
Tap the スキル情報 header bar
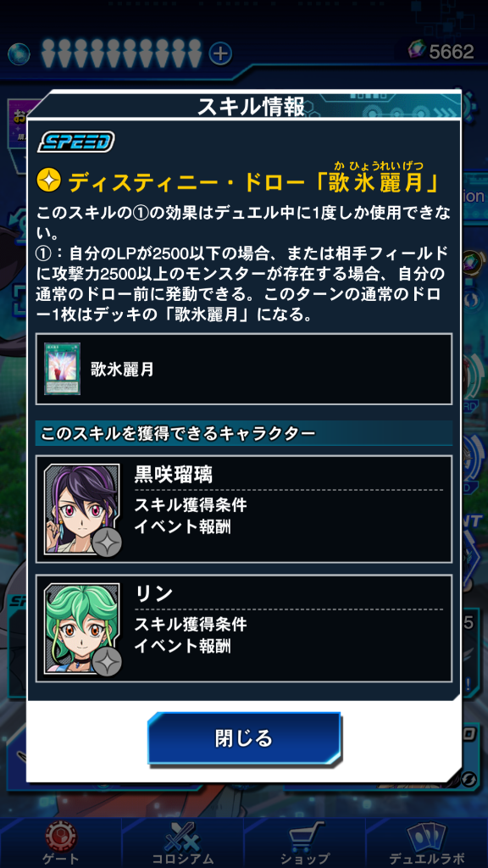(x=251, y=106)
